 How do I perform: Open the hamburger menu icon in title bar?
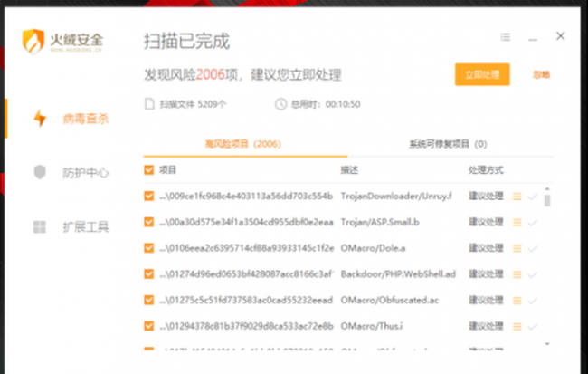(x=505, y=37)
